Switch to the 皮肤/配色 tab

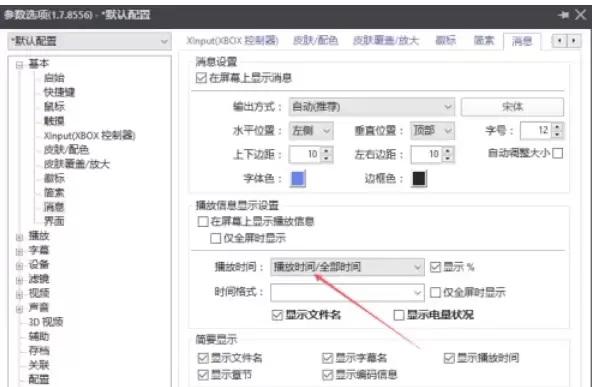pyautogui.click(x=316, y=40)
